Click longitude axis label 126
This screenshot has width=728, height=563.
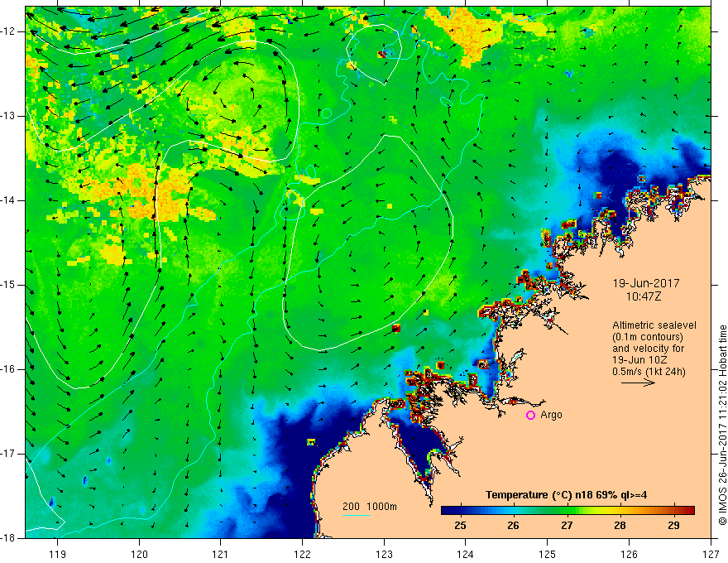629,554
